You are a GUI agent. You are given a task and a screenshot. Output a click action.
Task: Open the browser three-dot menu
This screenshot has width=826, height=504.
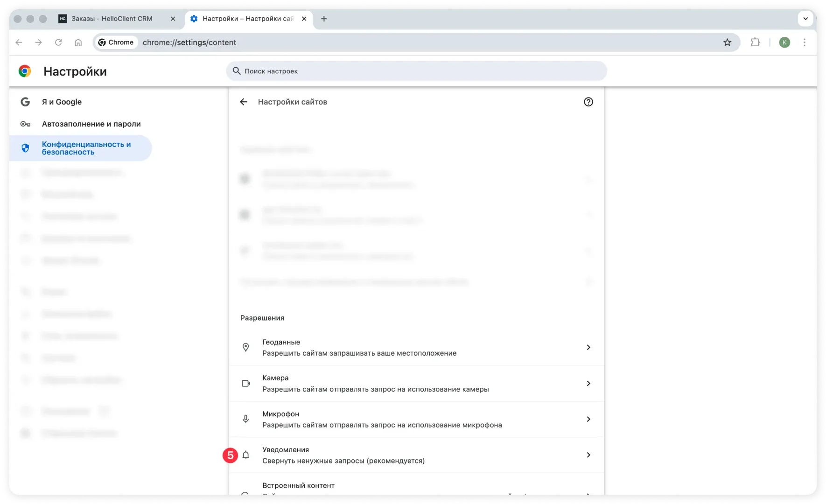[x=805, y=42]
